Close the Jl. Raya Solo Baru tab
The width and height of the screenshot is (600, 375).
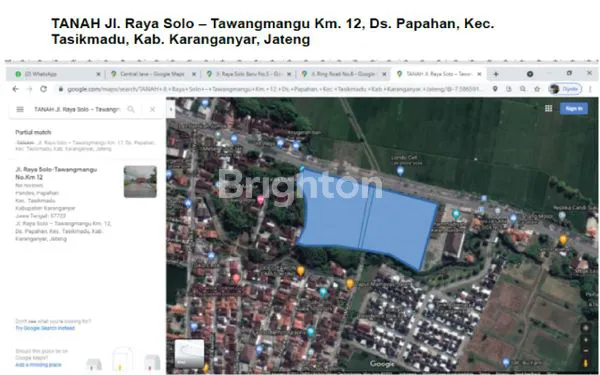(289, 74)
